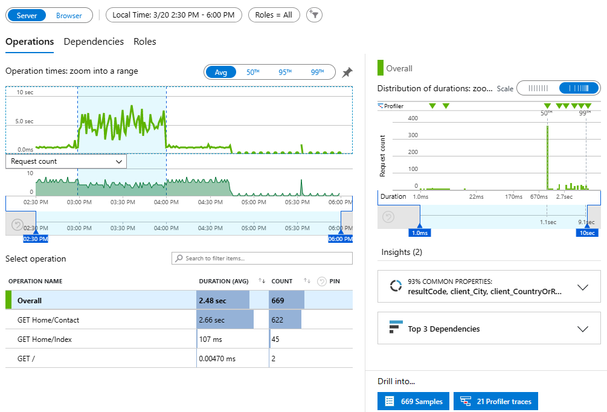
Task: Click the green Overall legend marker
Action: click(x=380, y=68)
